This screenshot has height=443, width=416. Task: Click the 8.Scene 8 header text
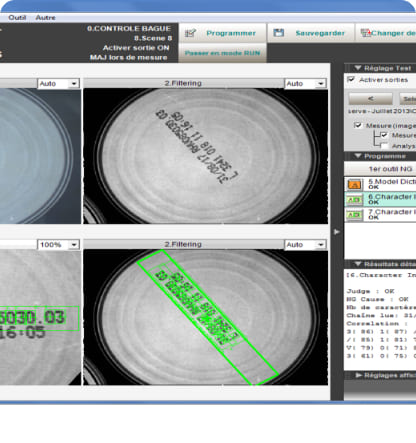coord(153,38)
